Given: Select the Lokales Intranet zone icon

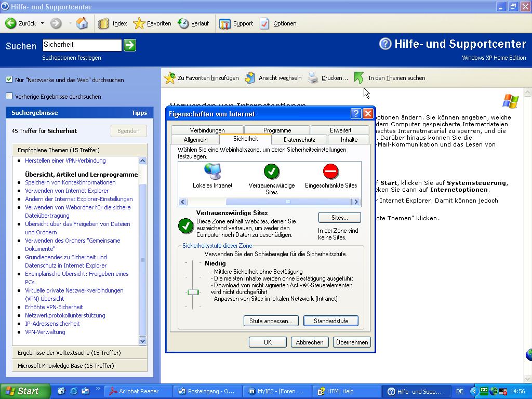Looking at the screenshot, I should click(x=212, y=171).
